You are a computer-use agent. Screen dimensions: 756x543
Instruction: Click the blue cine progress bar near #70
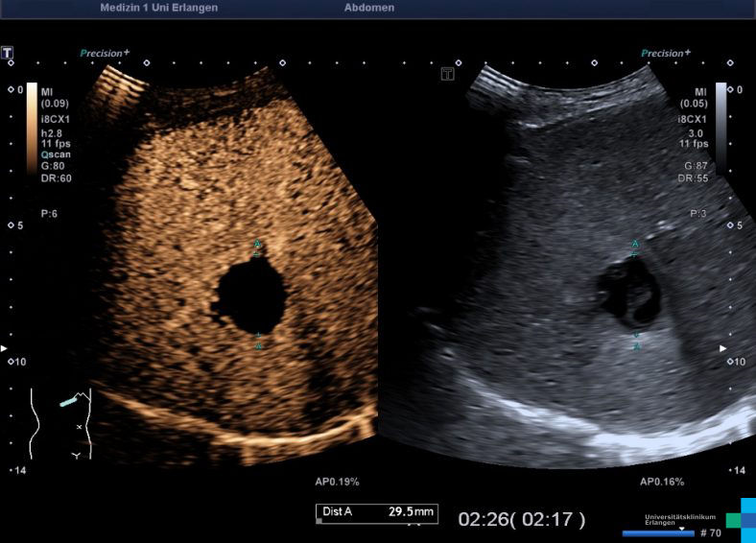click(x=657, y=532)
